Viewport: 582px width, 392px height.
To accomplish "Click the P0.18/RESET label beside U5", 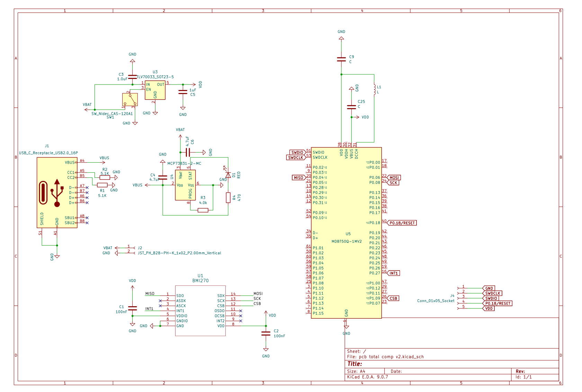I will coord(402,223).
